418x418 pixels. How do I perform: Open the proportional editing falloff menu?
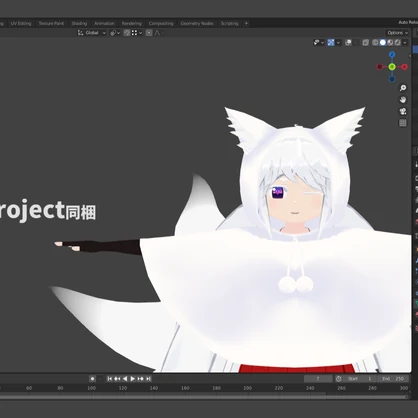tap(157, 33)
